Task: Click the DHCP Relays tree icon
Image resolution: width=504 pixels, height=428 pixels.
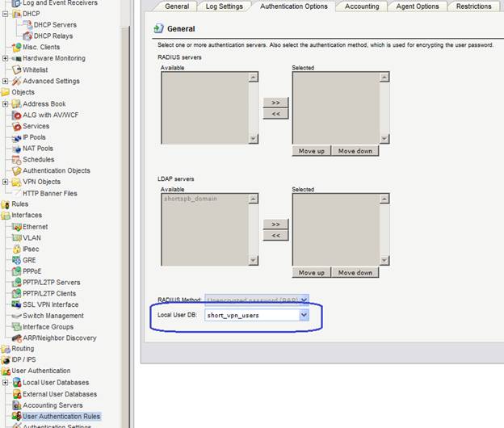Action: 27,36
